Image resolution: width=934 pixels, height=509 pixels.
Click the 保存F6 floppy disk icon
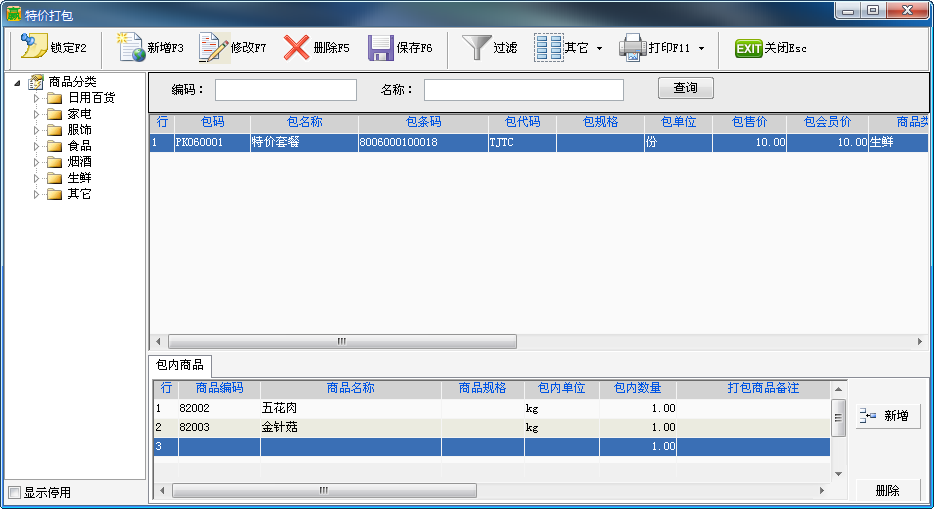[381, 47]
